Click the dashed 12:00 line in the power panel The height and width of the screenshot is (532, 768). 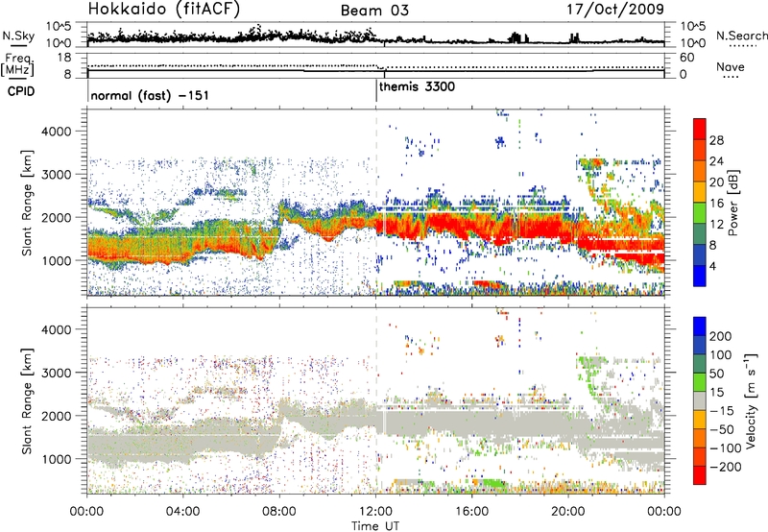(376, 203)
